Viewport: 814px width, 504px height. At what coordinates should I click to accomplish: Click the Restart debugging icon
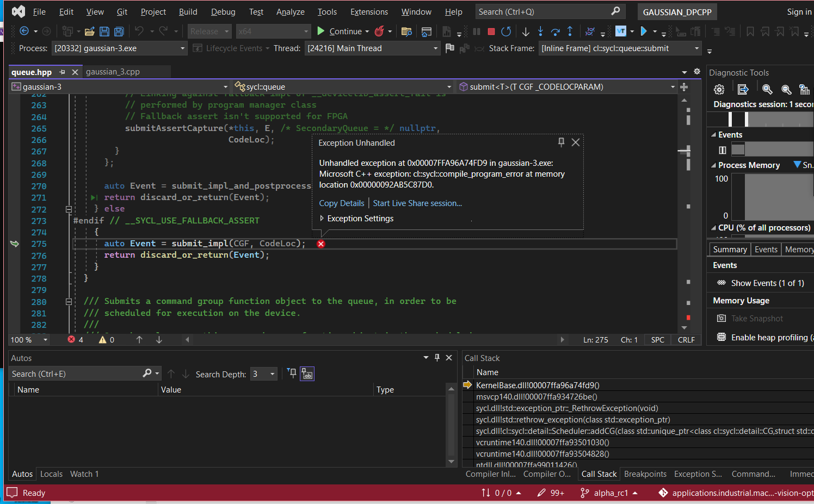(505, 32)
